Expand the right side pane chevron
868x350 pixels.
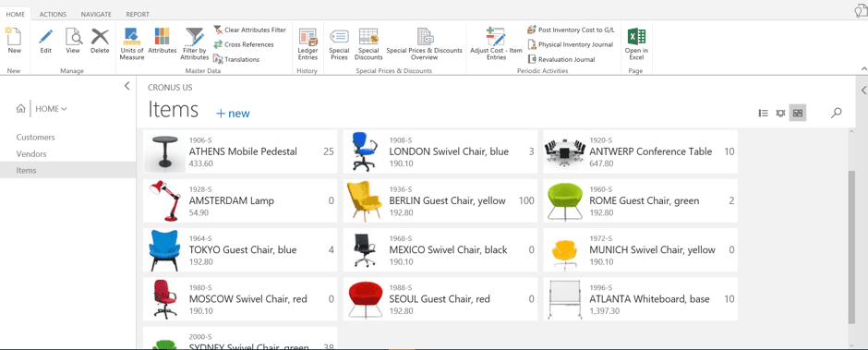863,91
